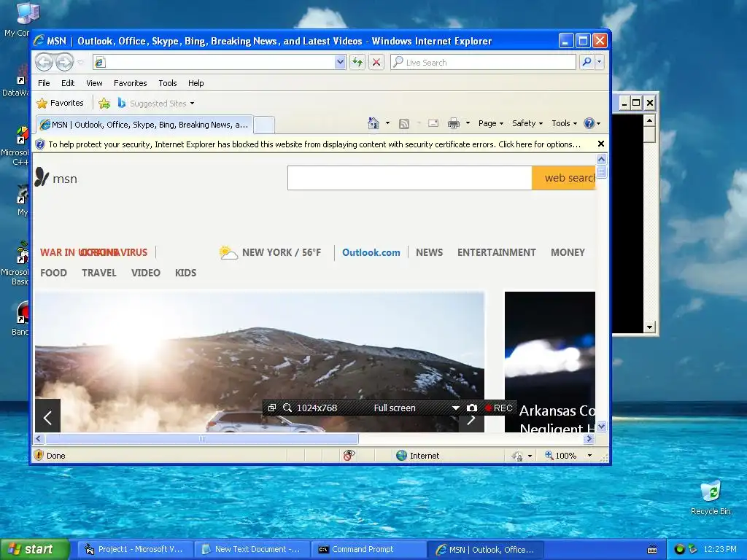Open the Edit menu
This screenshot has width=747, height=560.
tap(68, 83)
